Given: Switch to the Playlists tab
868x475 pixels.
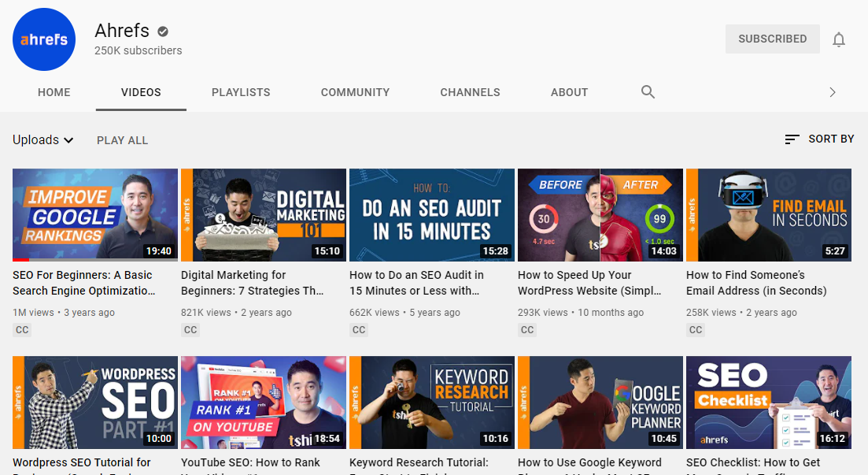Looking at the screenshot, I should coord(241,92).
